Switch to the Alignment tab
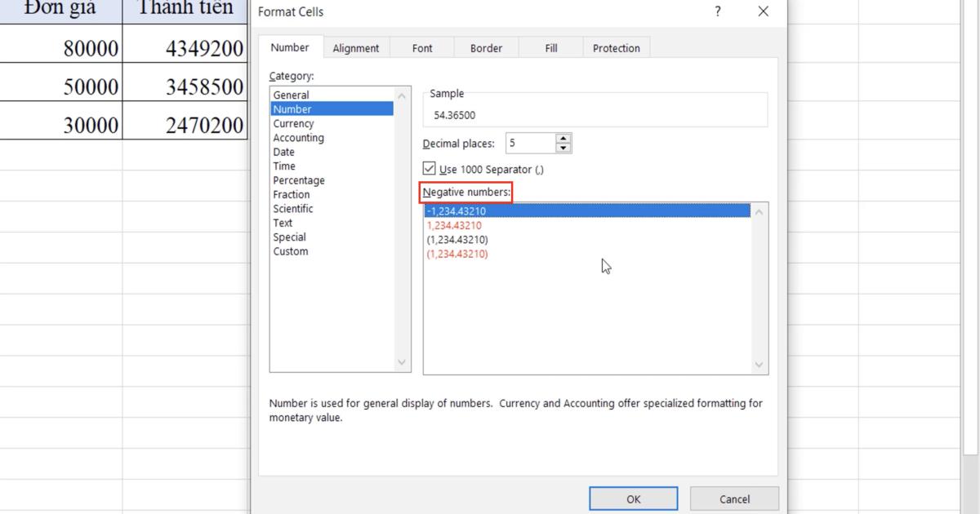Image resolution: width=980 pixels, height=514 pixels. pyautogui.click(x=356, y=47)
